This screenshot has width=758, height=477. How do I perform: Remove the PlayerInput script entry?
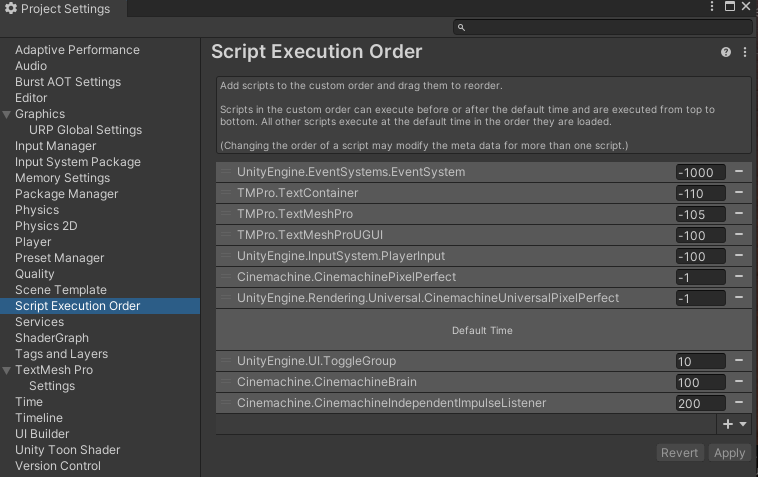click(739, 255)
